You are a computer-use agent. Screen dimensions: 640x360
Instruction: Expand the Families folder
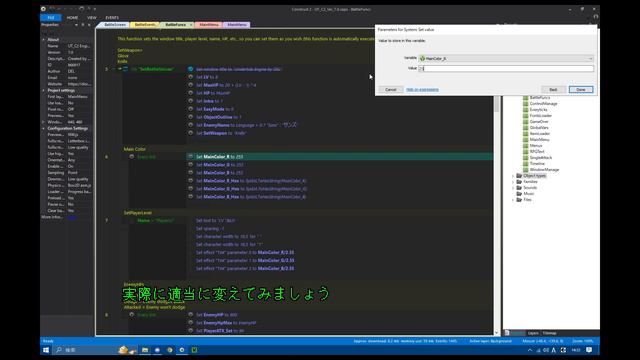513,182
